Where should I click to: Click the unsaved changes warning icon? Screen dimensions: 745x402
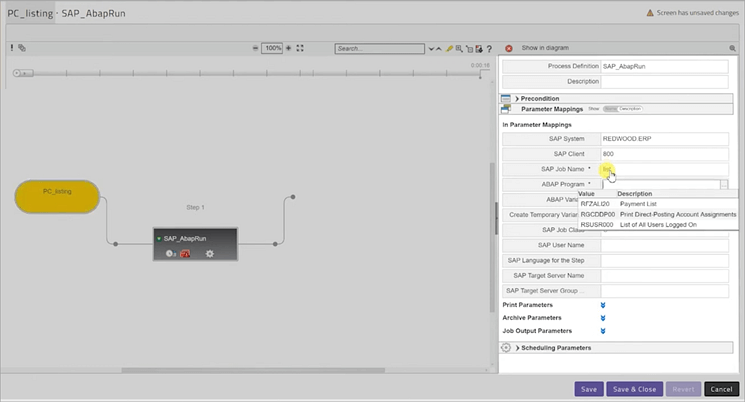(x=650, y=13)
